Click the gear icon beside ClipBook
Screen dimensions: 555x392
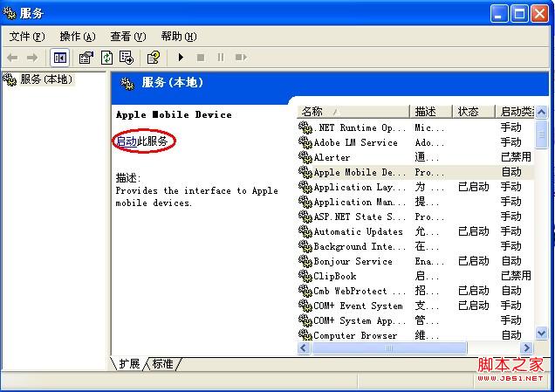(305, 276)
